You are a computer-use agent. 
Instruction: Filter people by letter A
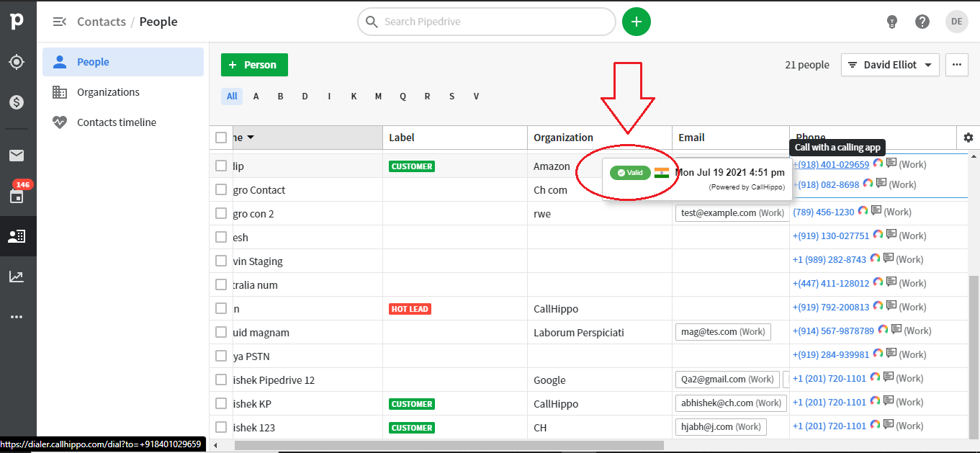coord(256,97)
